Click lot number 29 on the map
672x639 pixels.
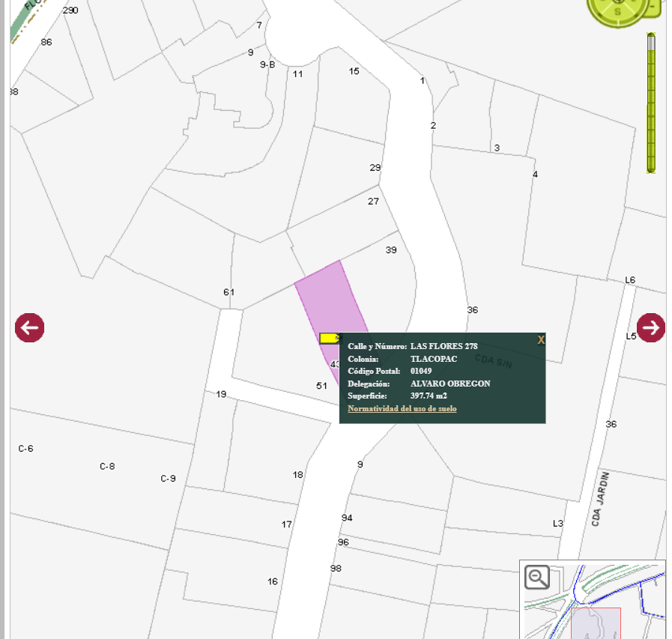coord(375,168)
